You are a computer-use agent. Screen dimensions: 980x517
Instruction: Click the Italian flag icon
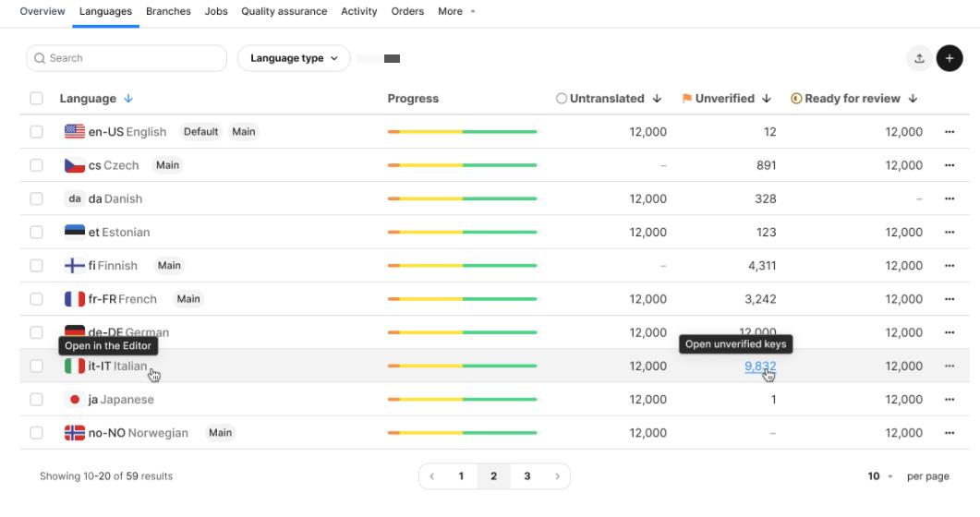[x=75, y=366]
